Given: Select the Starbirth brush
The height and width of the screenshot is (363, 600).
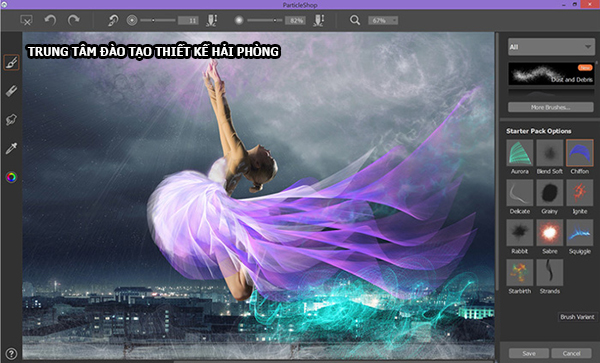Looking at the screenshot, I should tap(520, 273).
